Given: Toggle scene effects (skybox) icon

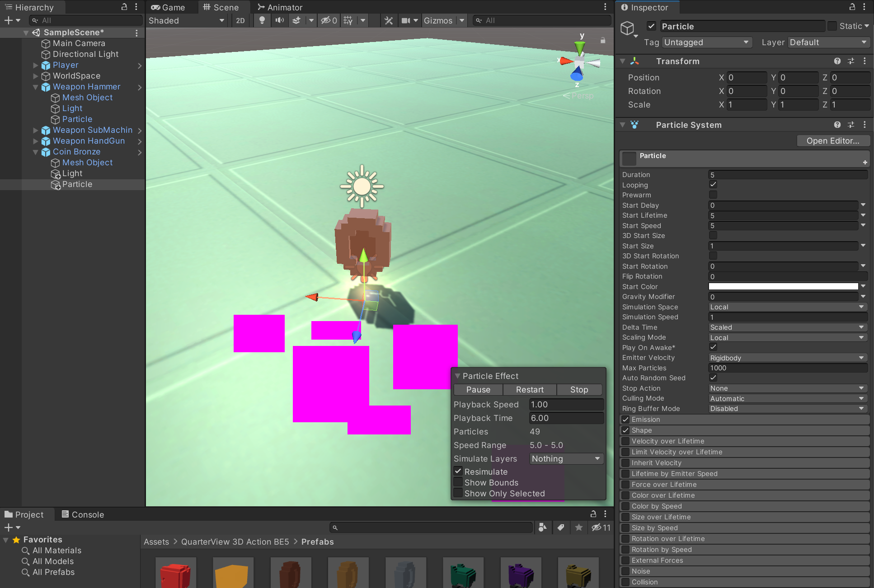Looking at the screenshot, I should coord(297,20).
